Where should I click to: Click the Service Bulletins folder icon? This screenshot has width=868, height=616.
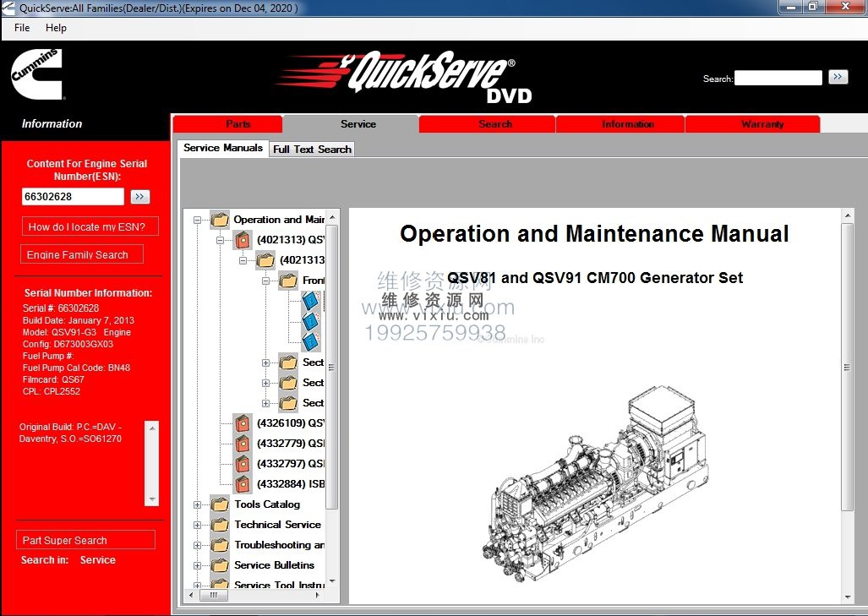point(220,565)
